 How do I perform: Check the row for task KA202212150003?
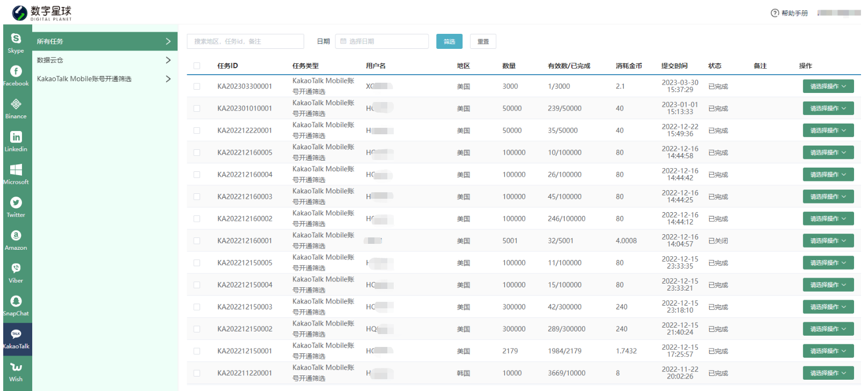pyautogui.click(x=197, y=307)
